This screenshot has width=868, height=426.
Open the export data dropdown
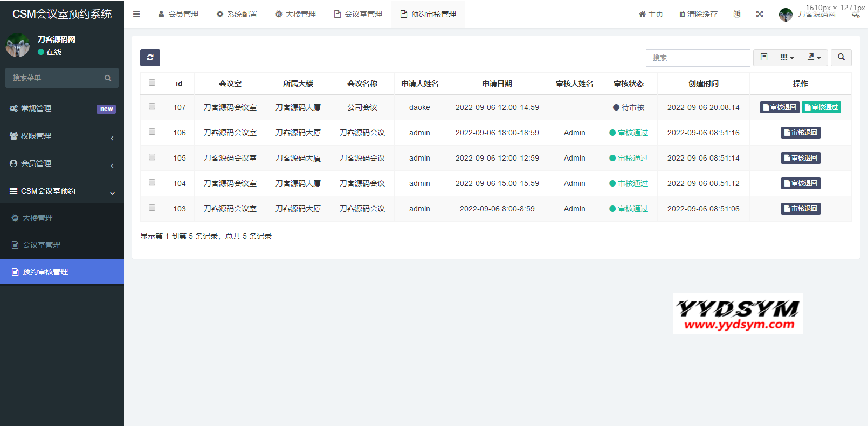[814, 58]
